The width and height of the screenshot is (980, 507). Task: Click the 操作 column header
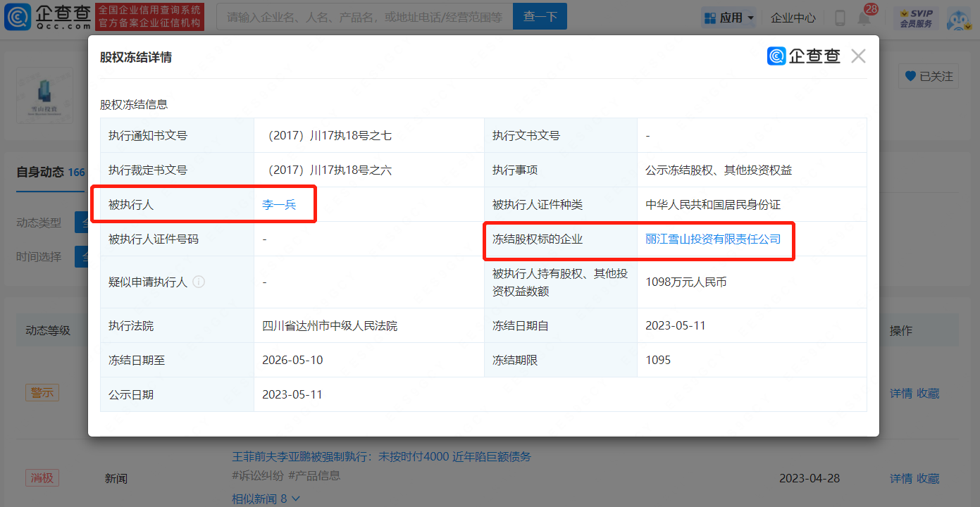[901, 331]
